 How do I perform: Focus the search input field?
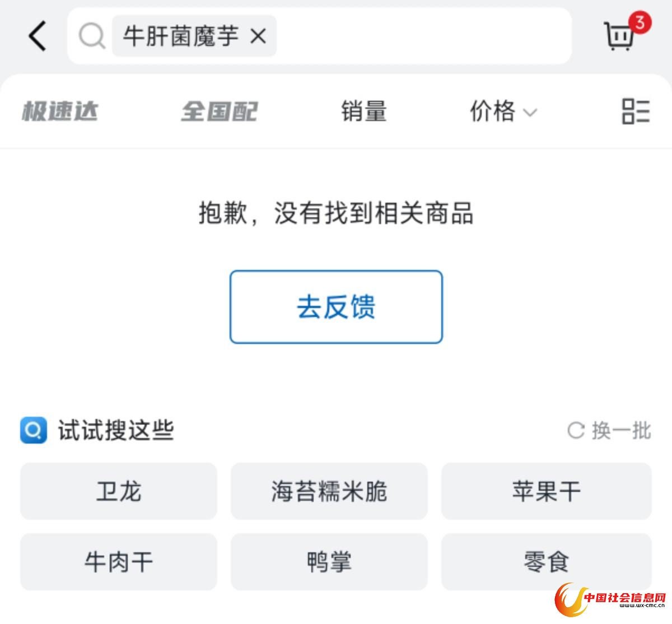coord(423,36)
